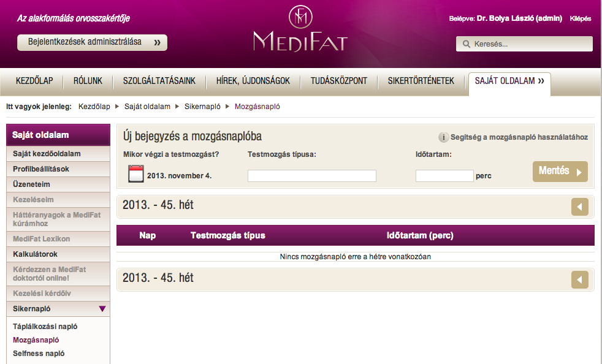Click the Testmozgás típusa input field

pos(312,176)
